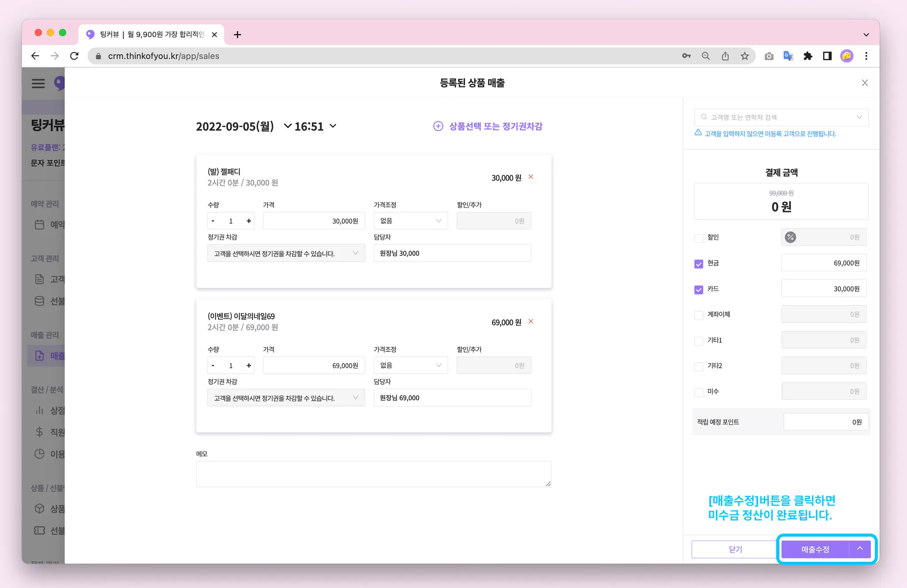Open the Chrome extensions puzzle icon
The width and height of the screenshot is (907, 588).
[x=808, y=56]
